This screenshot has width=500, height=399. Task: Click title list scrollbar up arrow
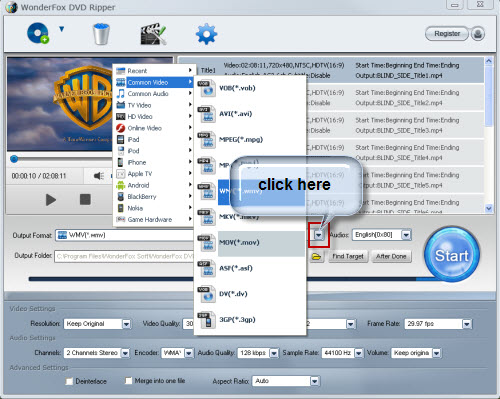tap(489, 61)
